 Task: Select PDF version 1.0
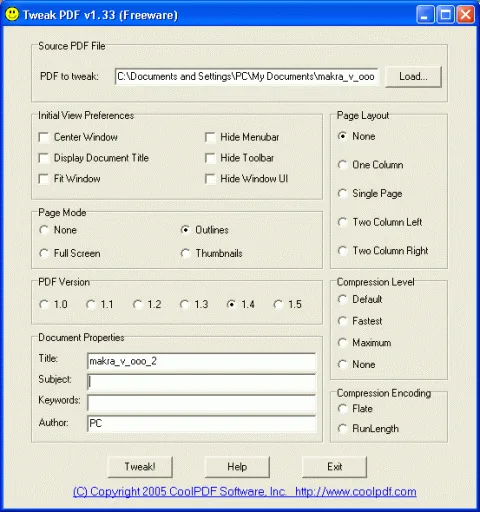[44, 304]
